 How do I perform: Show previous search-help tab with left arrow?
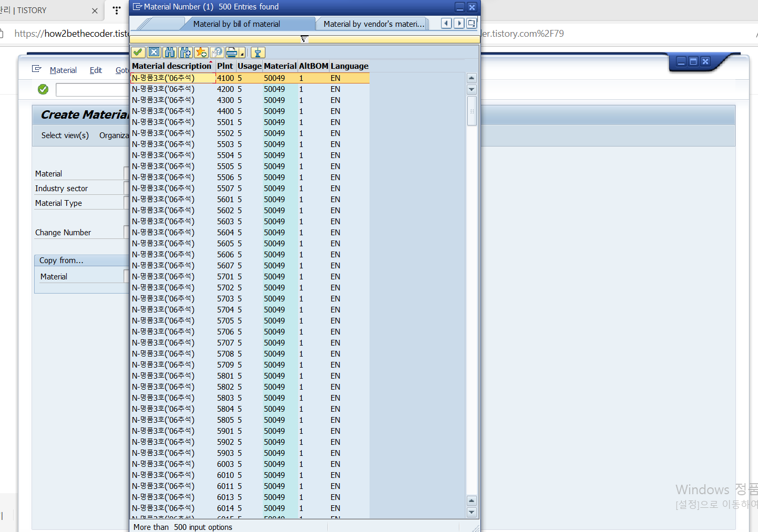pos(446,24)
